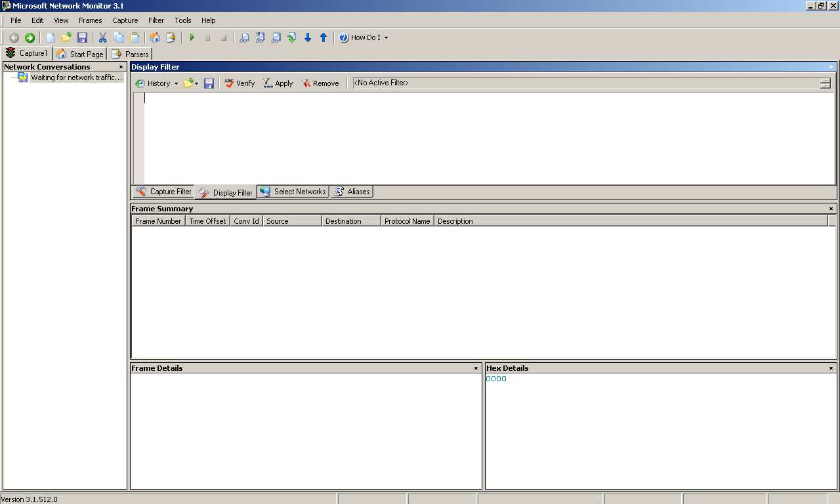Click the green Forward navigation arrow
The image size is (840, 504).
click(x=30, y=38)
